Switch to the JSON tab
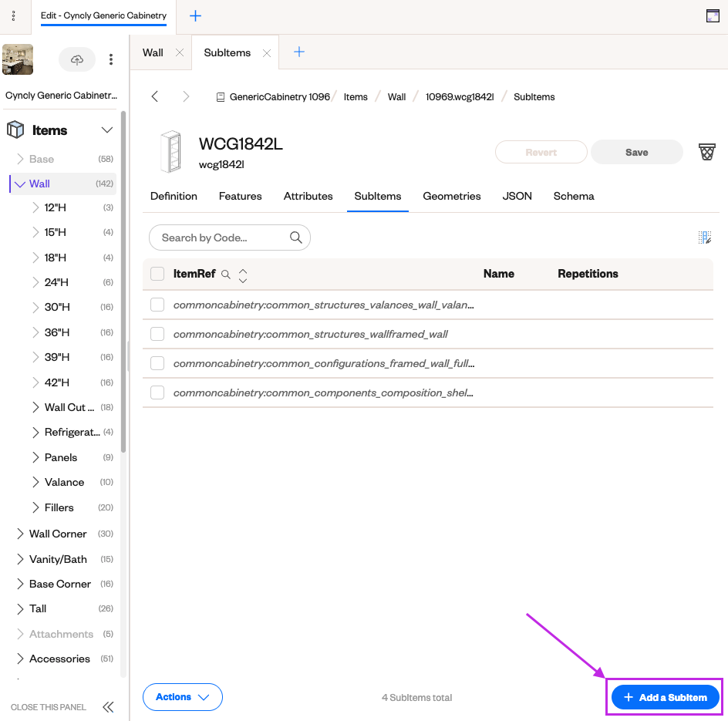This screenshot has height=721, width=728. pyautogui.click(x=517, y=197)
